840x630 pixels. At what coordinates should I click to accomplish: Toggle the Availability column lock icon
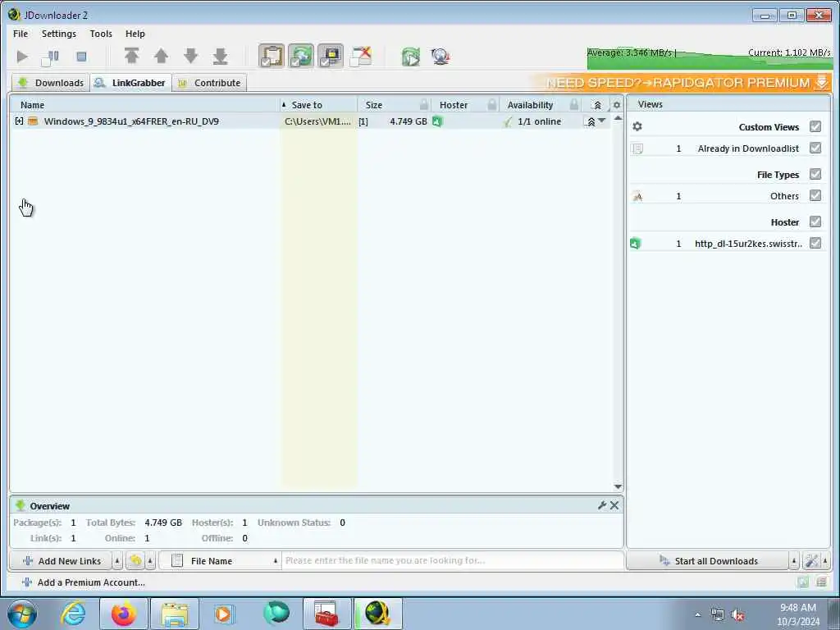(573, 104)
